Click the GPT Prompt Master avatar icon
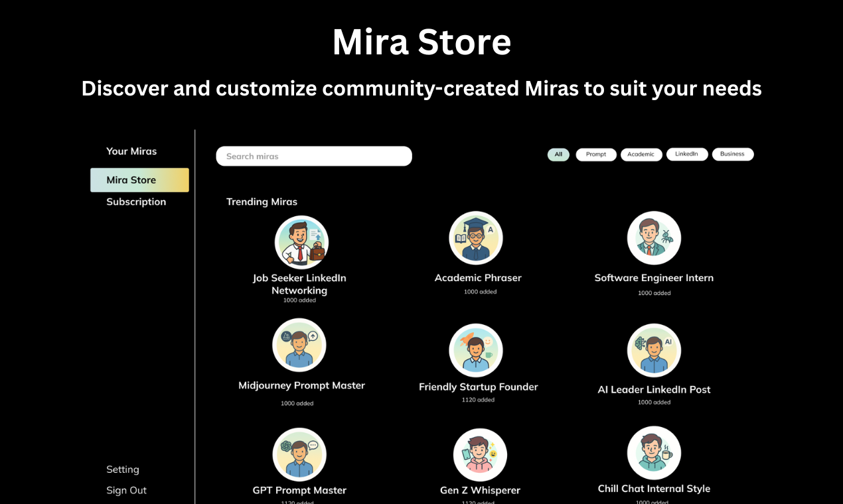Image resolution: width=843 pixels, height=504 pixels. (299, 454)
